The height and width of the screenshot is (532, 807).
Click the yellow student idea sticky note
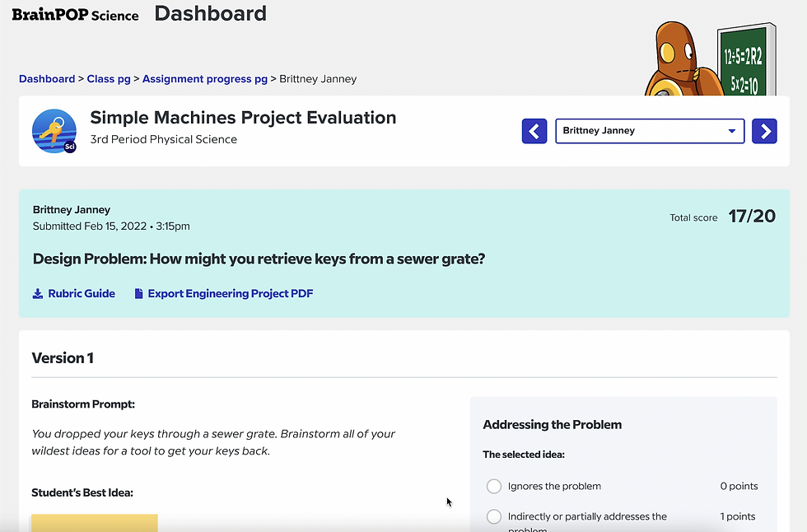point(95,523)
